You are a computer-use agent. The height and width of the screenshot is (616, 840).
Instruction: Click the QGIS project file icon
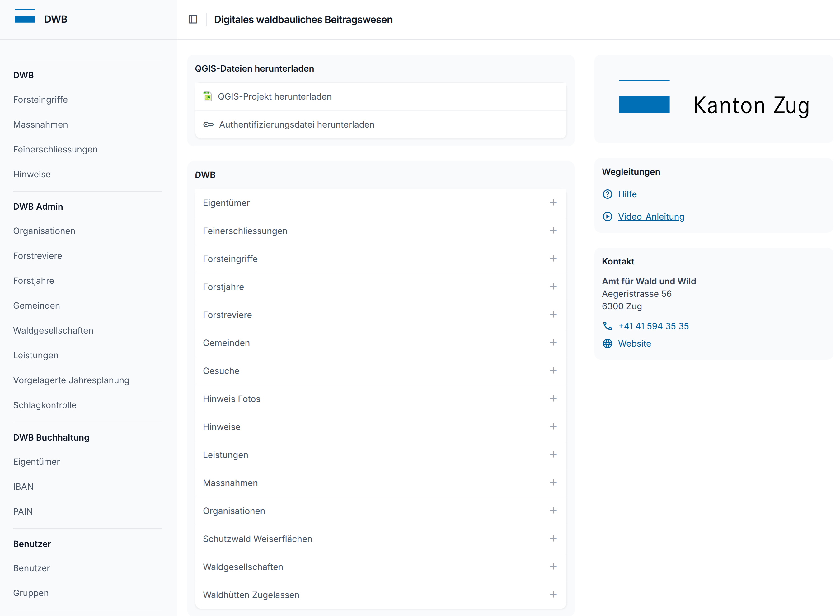tap(207, 96)
